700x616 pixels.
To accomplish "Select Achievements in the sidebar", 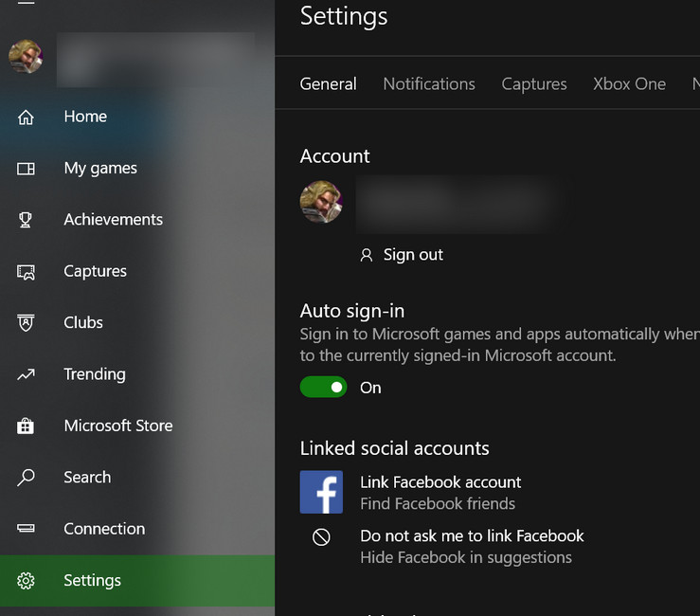I will click(x=137, y=220).
